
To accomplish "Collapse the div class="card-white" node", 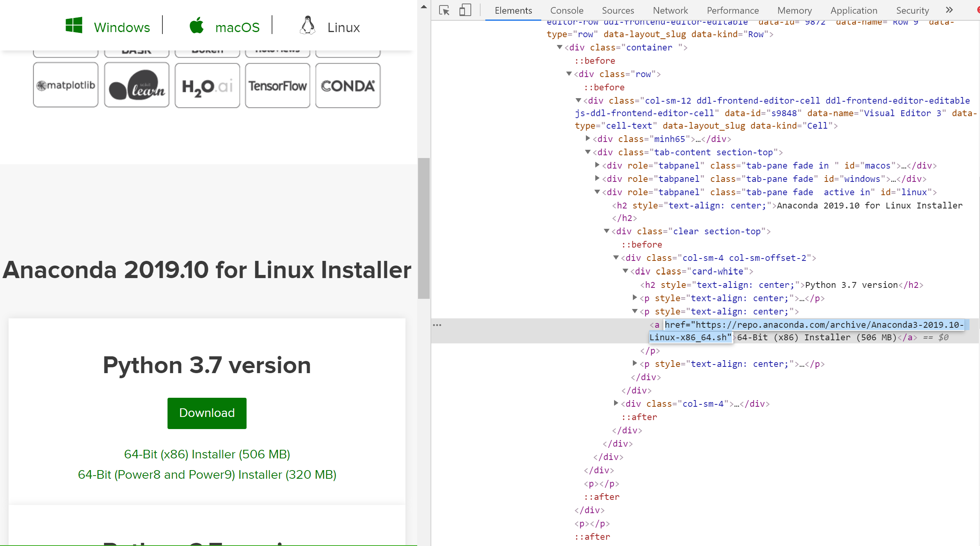I will tap(625, 271).
